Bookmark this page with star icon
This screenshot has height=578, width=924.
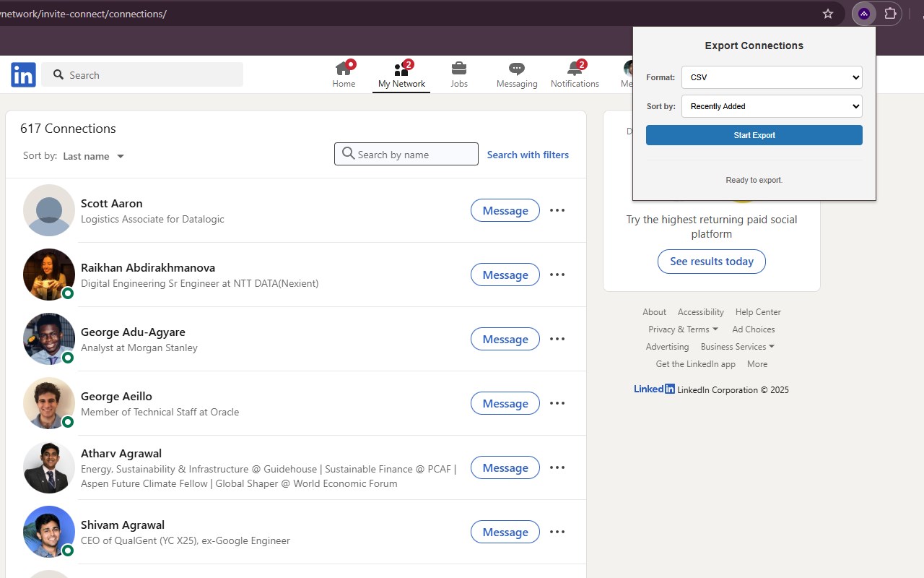pos(828,14)
